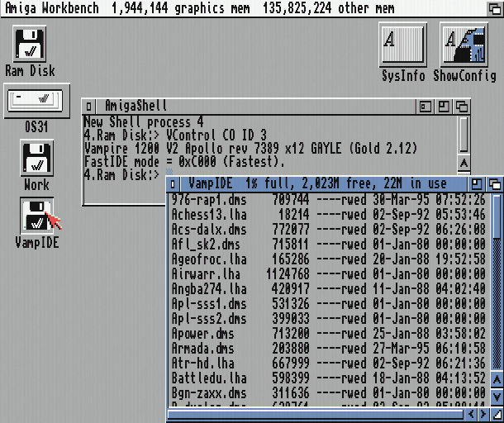Click shell line 'Vampire 1200 V2 Apollo'
Viewport: 504px width, 423px height.
154,149
